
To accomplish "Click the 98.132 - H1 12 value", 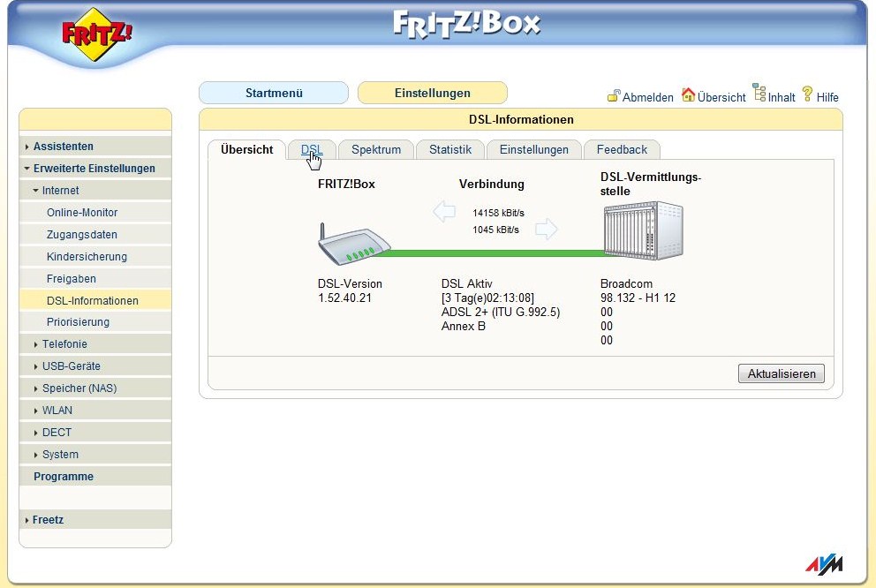I will pos(638,298).
